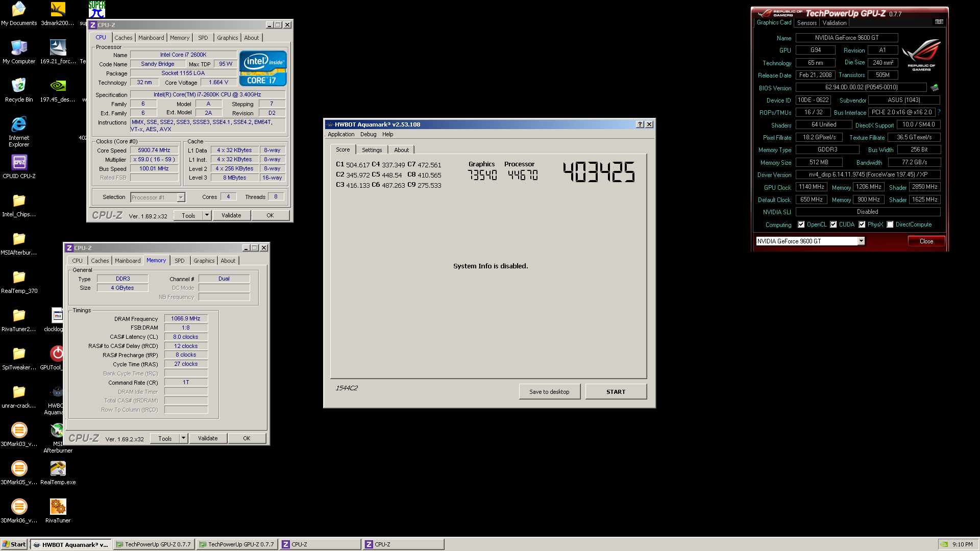Open the unrar-crack folder icon
Viewport: 980px width, 551px height.
pyautogui.click(x=19, y=396)
